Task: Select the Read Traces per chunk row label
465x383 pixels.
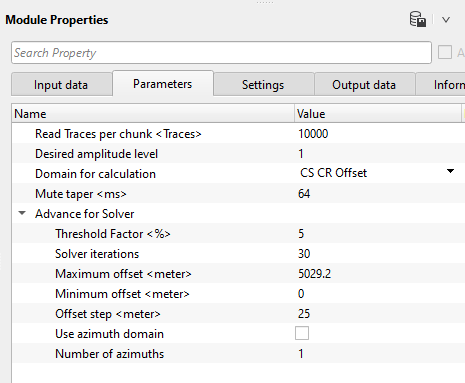Action: pyautogui.click(x=118, y=134)
